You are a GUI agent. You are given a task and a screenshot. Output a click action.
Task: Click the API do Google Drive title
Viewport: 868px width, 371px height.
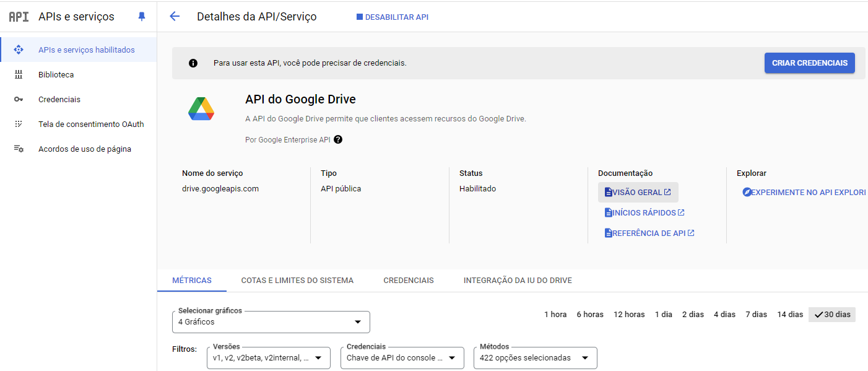[x=300, y=99]
